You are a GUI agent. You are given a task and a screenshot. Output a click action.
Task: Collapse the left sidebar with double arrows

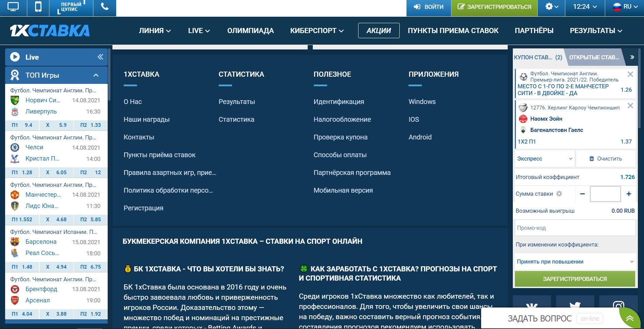pyautogui.click(x=100, y=57)
